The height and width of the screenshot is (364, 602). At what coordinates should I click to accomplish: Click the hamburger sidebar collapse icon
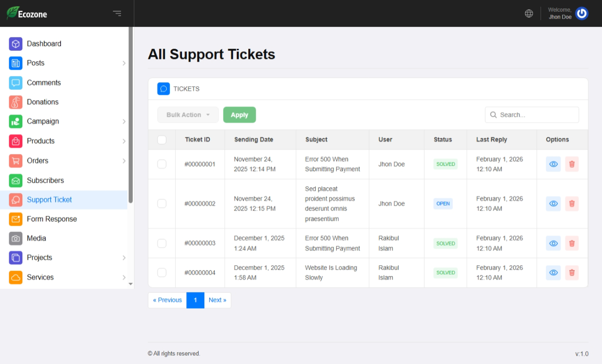[117, 13]
